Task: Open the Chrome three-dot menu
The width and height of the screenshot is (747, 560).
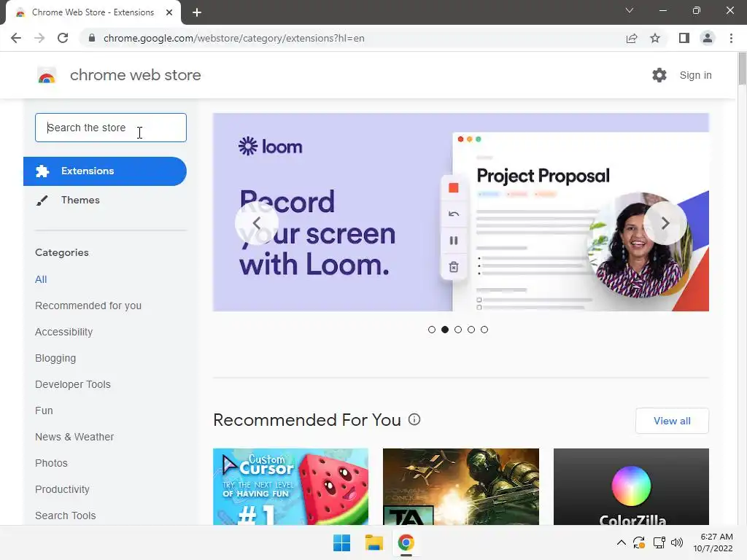Action: 731,38
